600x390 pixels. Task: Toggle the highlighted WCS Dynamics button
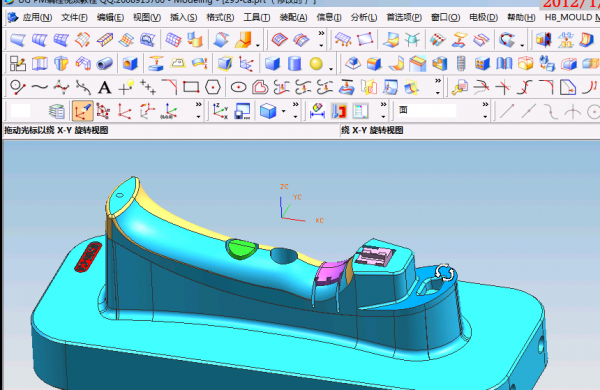coord(83,111)
